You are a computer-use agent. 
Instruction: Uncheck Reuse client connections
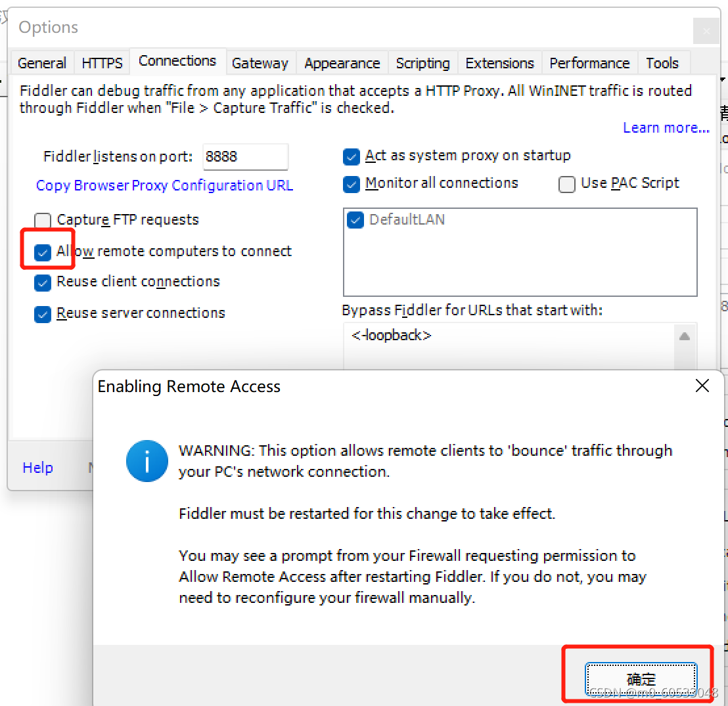pyautogui.click(x=43, y=282)
